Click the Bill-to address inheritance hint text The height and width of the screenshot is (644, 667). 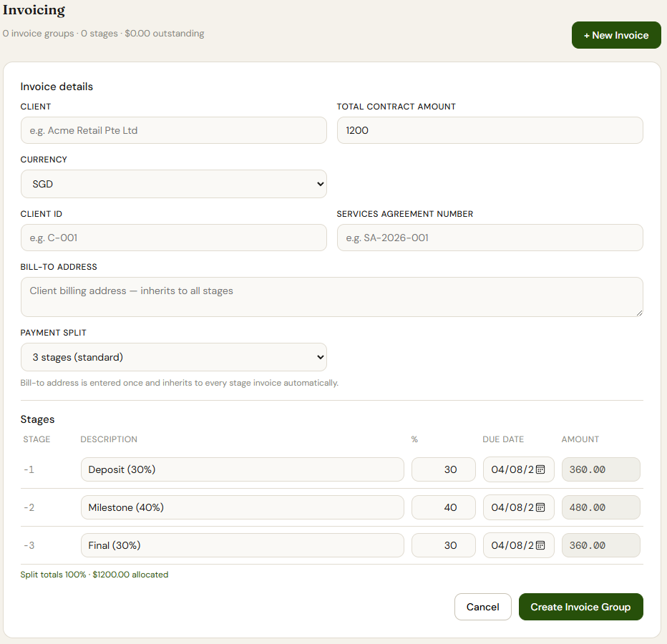(180, 383)
